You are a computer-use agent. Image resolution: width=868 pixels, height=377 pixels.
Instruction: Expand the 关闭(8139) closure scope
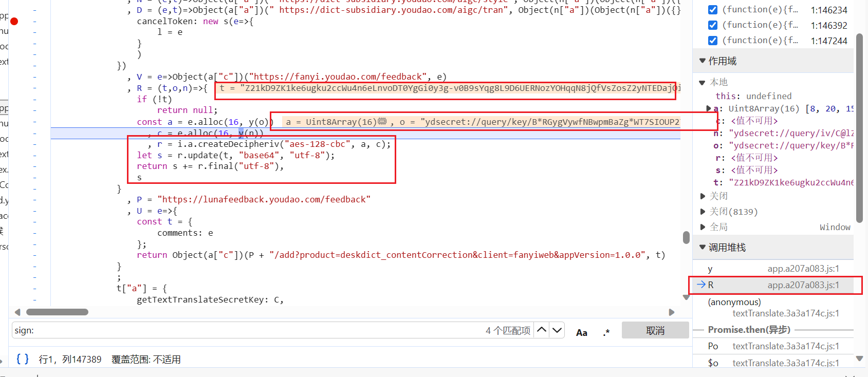click(703, 212)
